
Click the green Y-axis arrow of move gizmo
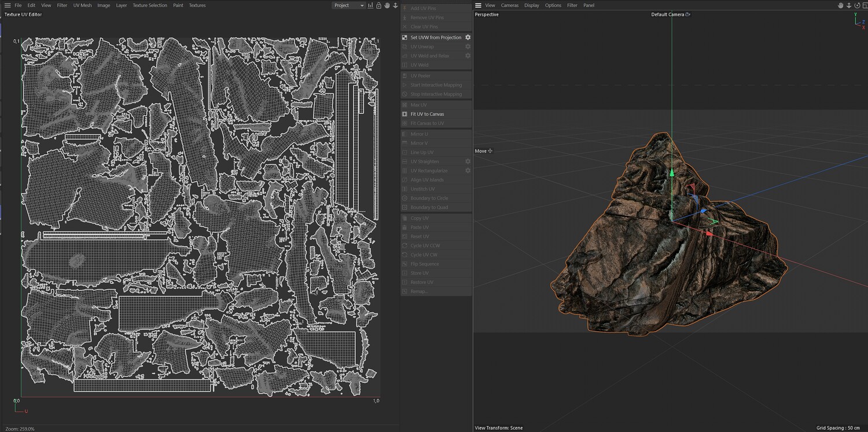coord(672,173)
